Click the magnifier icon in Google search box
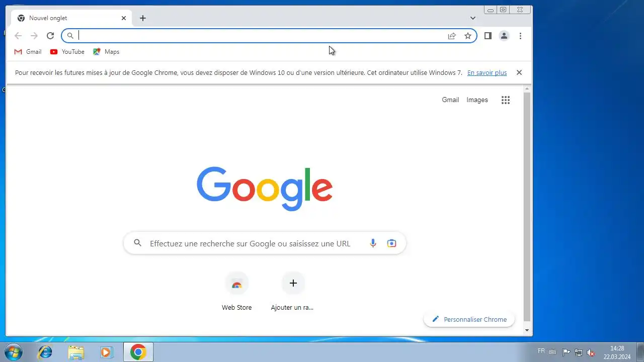This screenshot has width=644, height=362. (x=138, y=243)
